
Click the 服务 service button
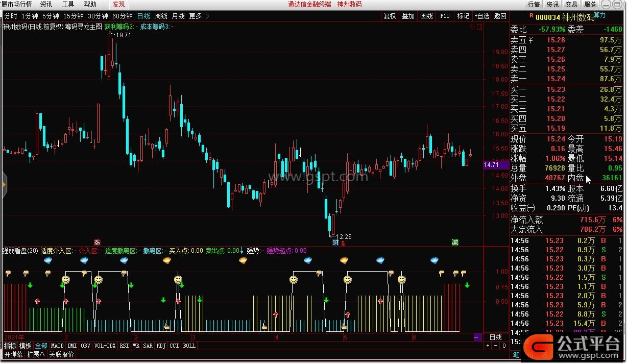tap(590, 4)
